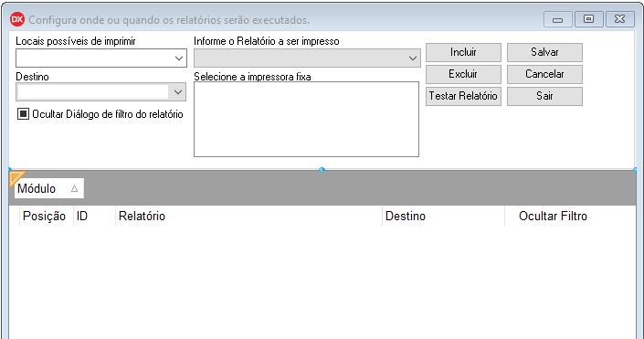Click the Testar Relatório button

(463, 96)
